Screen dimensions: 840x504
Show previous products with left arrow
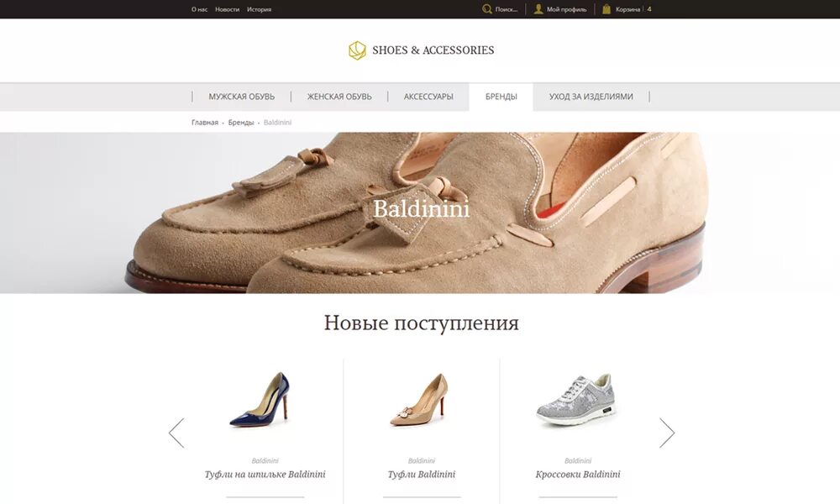[x=176, y=433]
